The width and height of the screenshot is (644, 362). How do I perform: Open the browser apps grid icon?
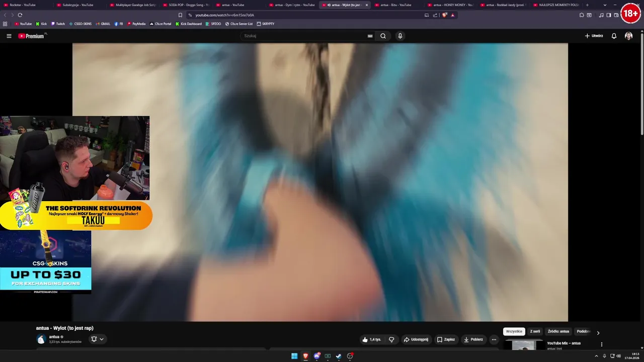5,24
